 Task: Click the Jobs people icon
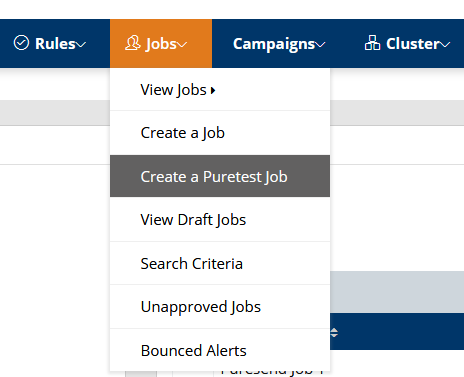[x=133, y=43]
